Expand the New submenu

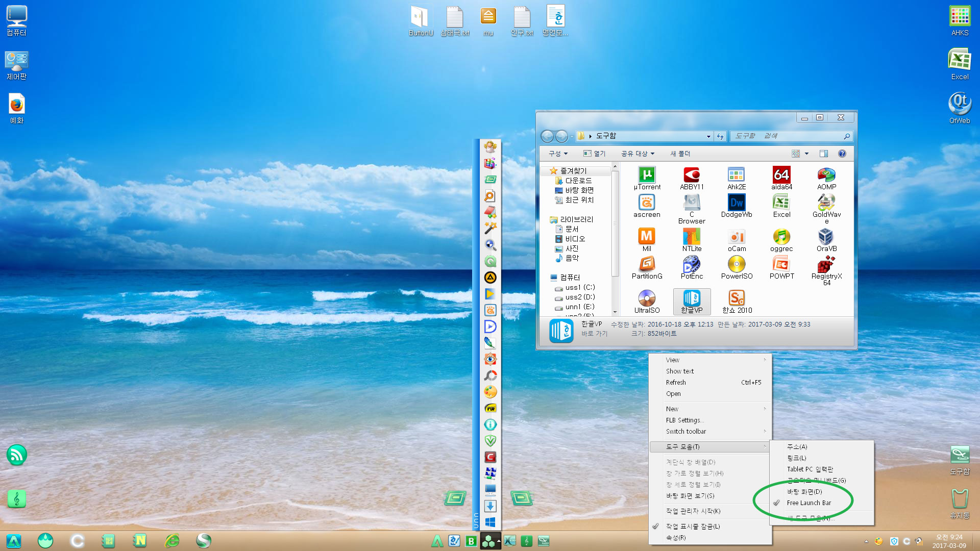coord(710,409)
